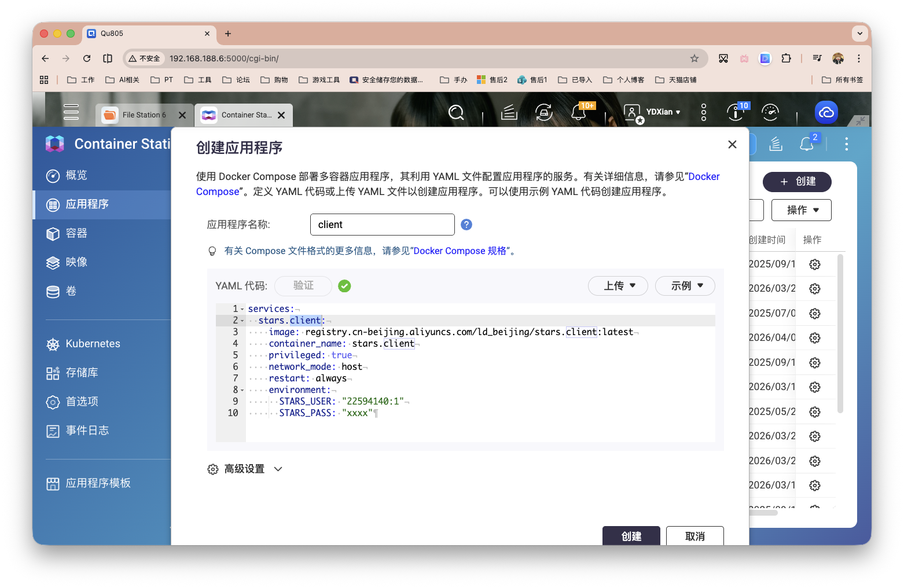Open the 示例 (Example) YAML dropdown
Screen dimensions: 904x588
685,285
